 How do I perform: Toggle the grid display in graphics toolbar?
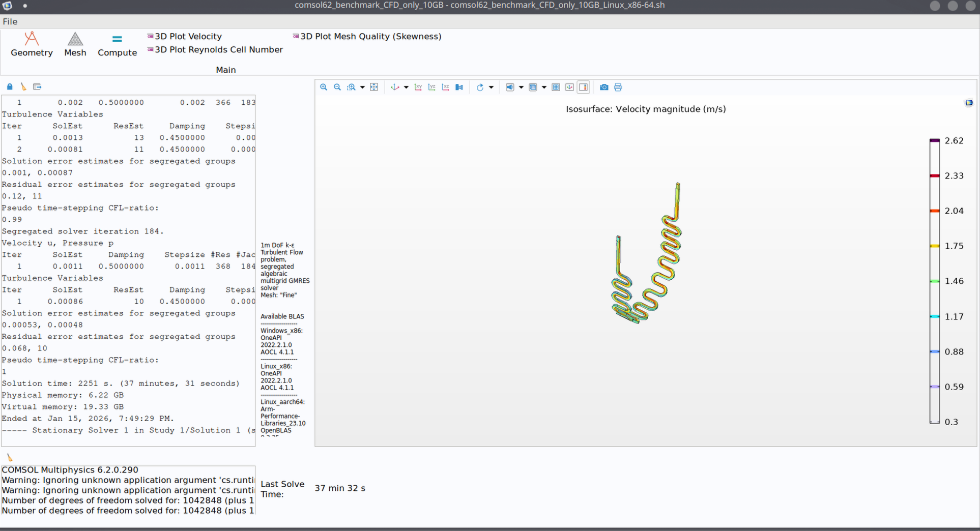(556, 87)
